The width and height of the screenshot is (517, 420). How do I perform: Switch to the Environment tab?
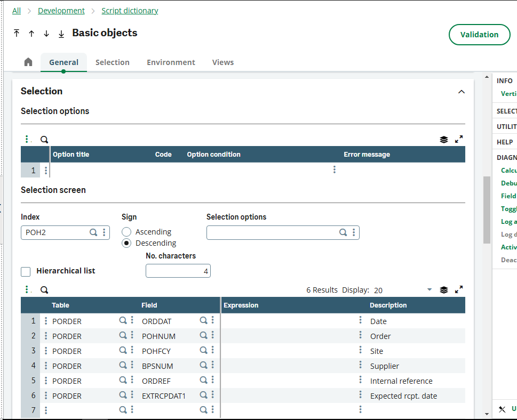tap(171, 62)
